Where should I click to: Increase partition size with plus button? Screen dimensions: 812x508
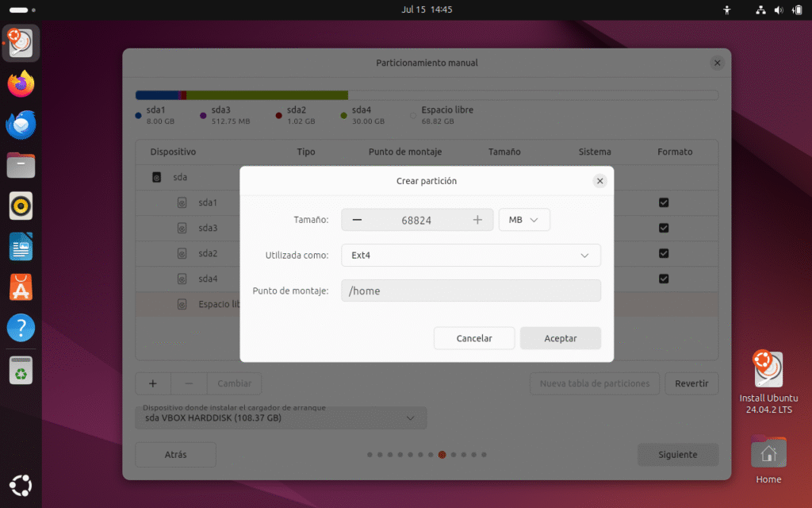tap(477, 220)
